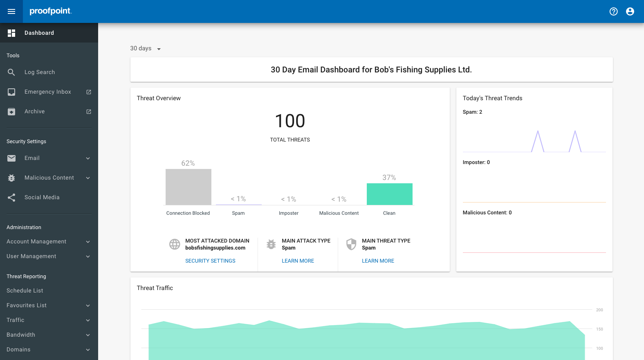Open Social Media settings
This screenshot has height=360, width=644.
(49, 197)
